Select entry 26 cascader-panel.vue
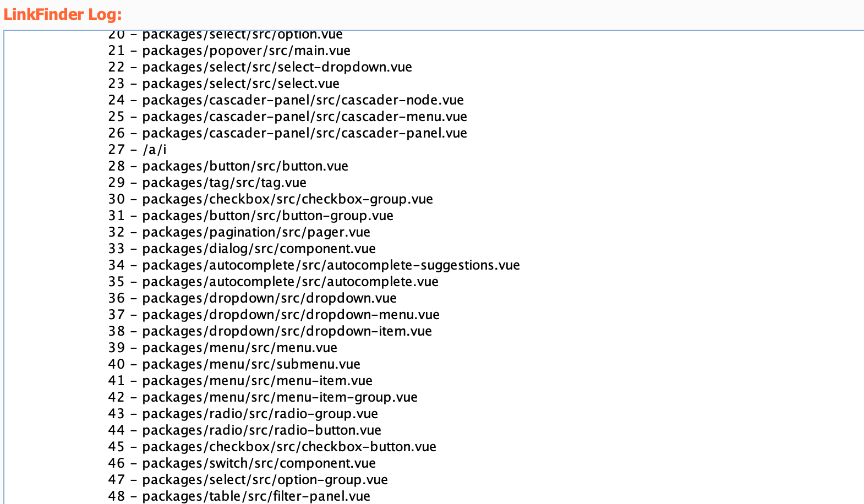864x504 pixels. point(304,133)
